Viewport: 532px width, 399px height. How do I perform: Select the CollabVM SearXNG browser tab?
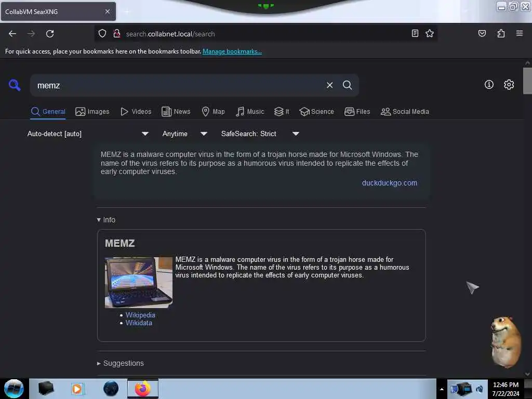pos(58,11)
